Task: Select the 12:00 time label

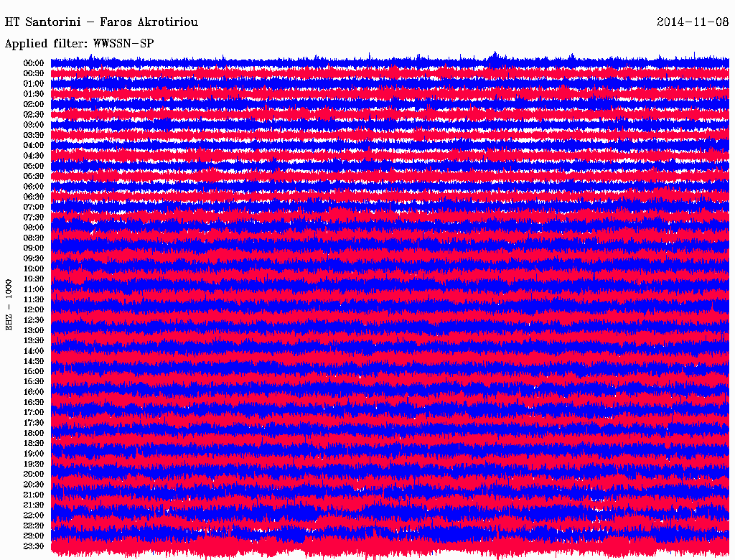Action: (34, 309)
